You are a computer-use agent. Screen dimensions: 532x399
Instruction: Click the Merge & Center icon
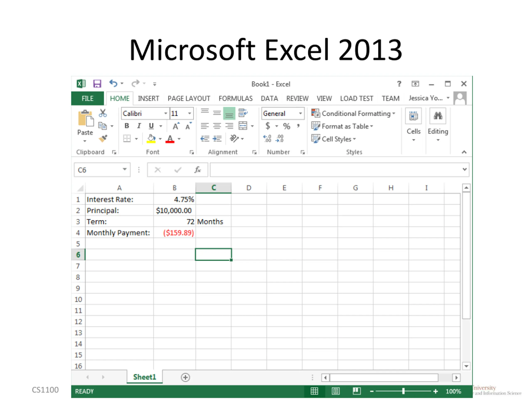[x=243, y=126]
